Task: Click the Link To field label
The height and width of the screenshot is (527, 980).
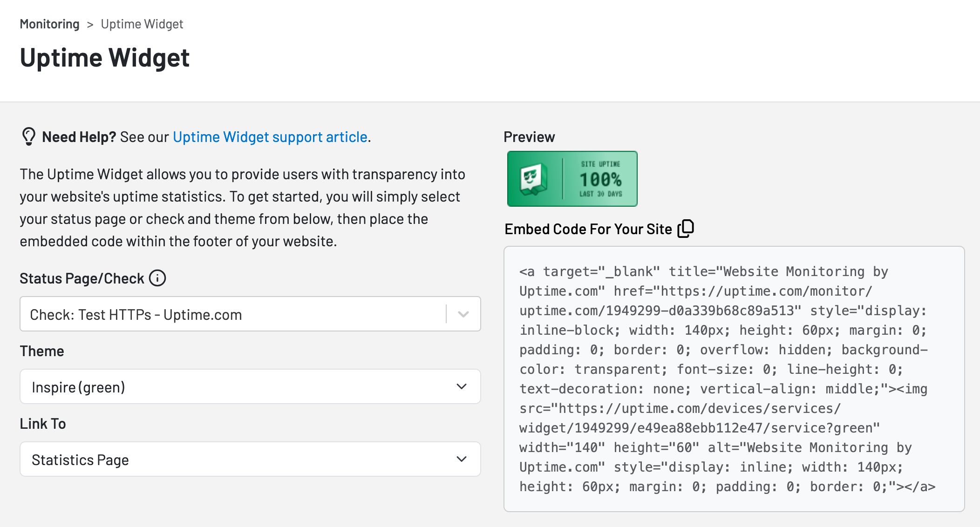Action: coord(43,424)
